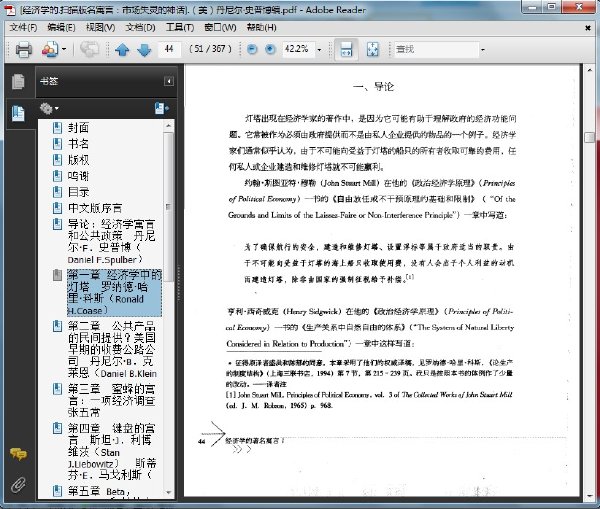The width and height of the screenshot is (600, 509).
Task: Click the bookmark icon beside 第三章
Action: pos(57,389)
